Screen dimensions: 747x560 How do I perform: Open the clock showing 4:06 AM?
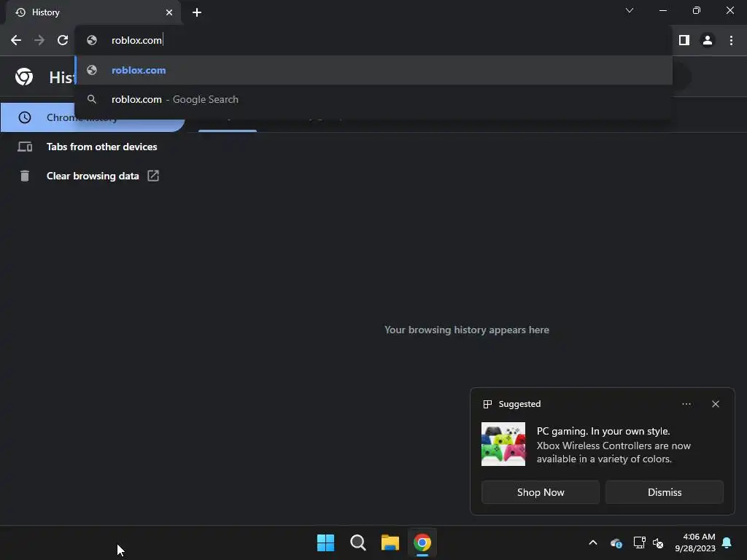(695, 542)
